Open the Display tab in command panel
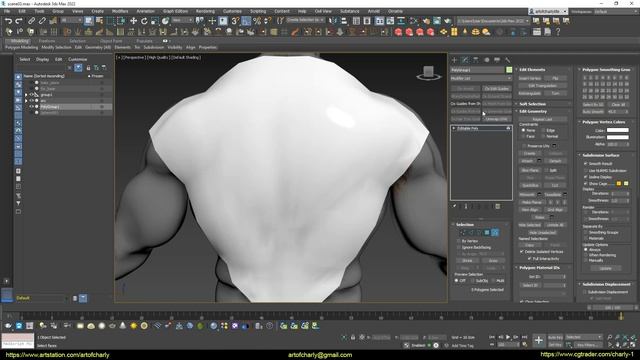 click(497, 60)
